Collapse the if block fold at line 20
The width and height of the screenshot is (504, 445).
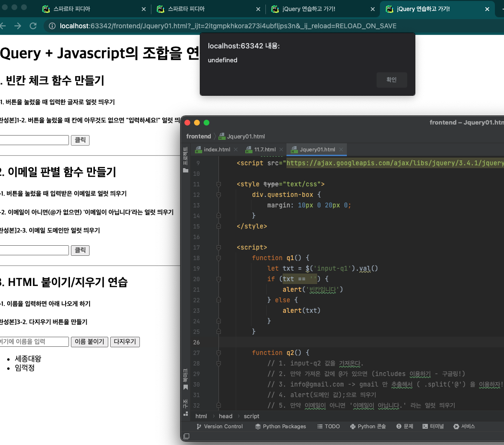[218, 279]
